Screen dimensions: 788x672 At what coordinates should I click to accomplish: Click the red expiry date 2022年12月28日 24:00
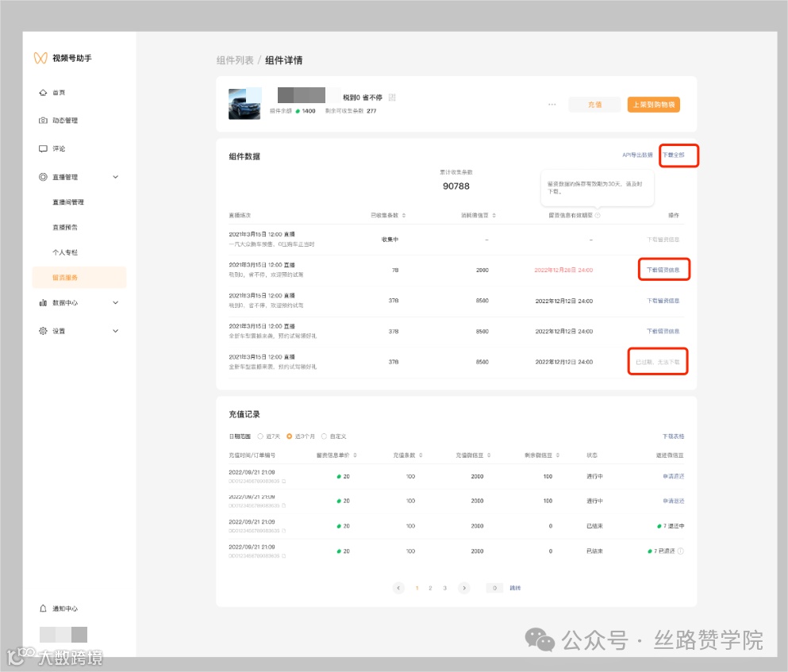(563, 271)
